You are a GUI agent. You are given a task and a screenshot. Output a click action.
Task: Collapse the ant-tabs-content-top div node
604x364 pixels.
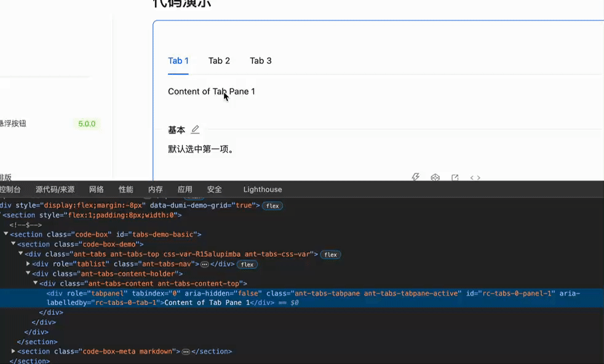tap(36, 283)
